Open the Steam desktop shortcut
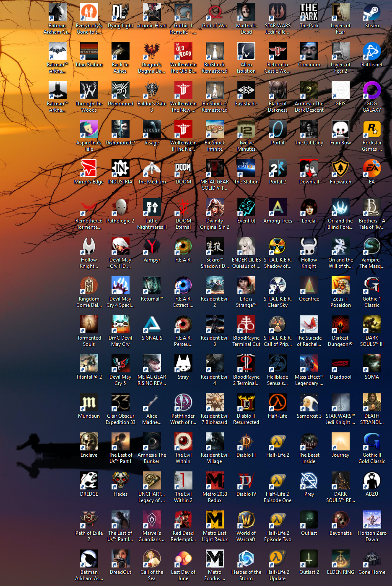The image size is (392, 586). [372, 12]
